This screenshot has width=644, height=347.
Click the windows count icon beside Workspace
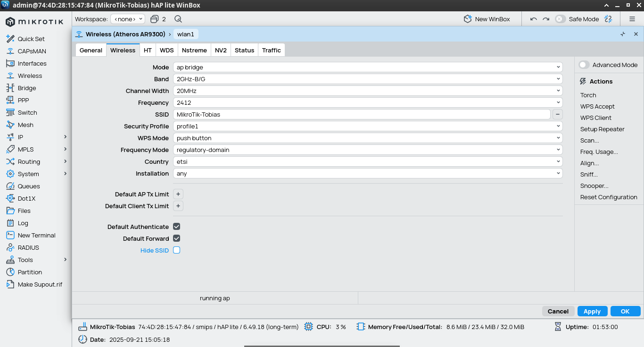(155, 19)
